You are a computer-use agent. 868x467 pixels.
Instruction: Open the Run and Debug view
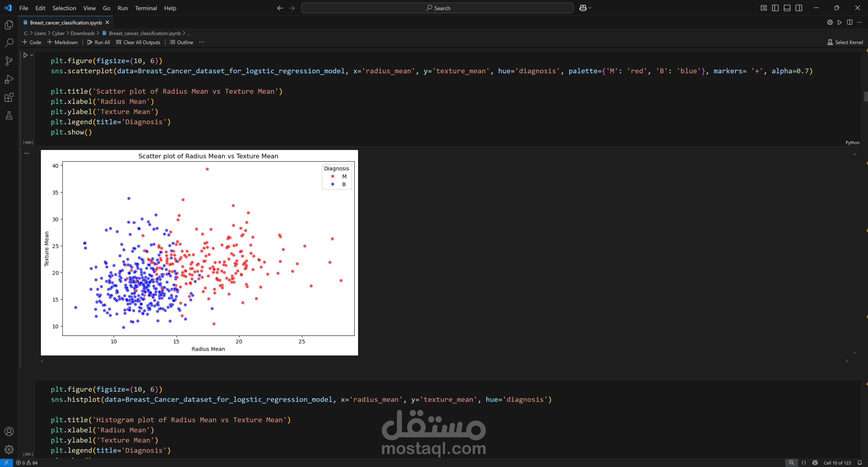[x=9, y=79]
